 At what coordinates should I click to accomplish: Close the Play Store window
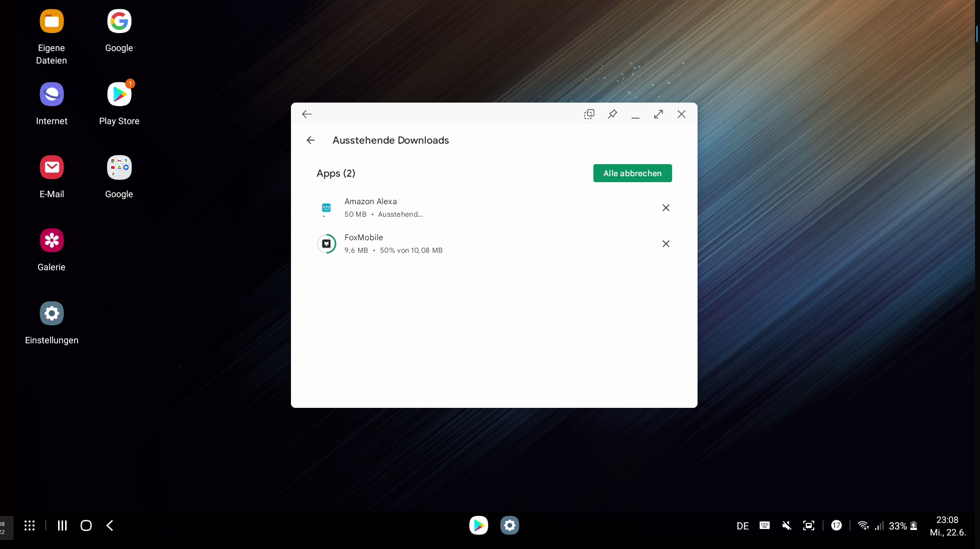click(x=682, y=114)
